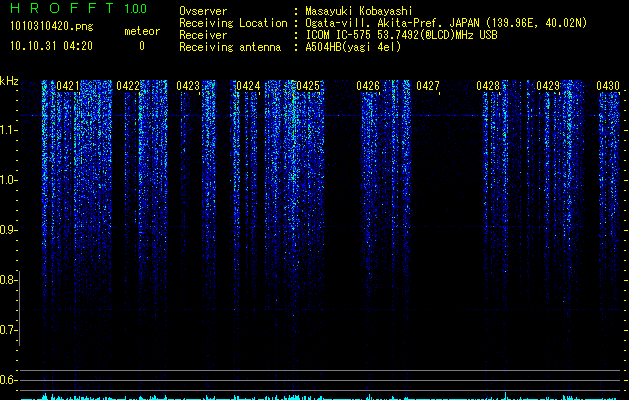Click the 0.8 frequency axis label
Screen dimensions: 629x400
(x=8, y=280)
